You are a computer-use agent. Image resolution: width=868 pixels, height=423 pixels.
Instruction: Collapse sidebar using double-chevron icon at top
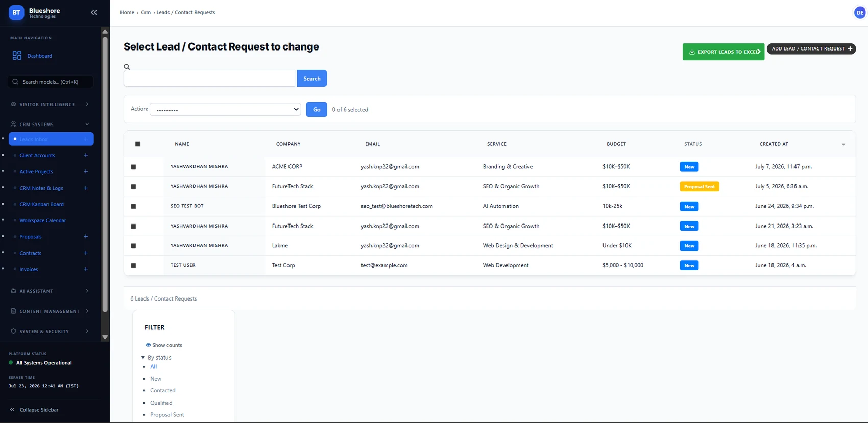tap(94, 12)
